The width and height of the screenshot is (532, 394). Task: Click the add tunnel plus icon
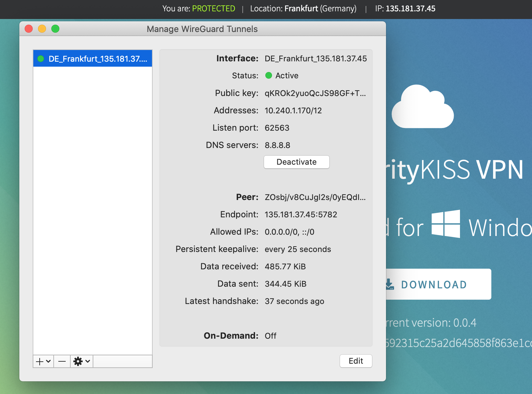[43, 361]
